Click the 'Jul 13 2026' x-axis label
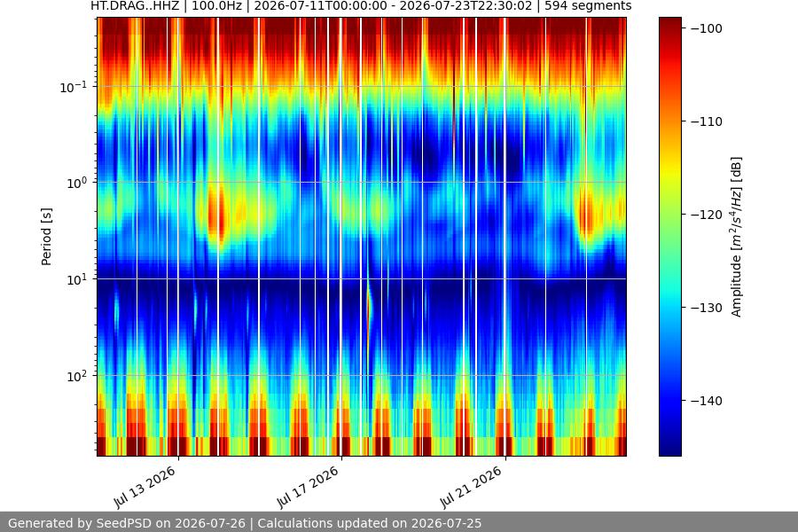Image resolution: width=798 pixels, height=532 pixels. 145,487
